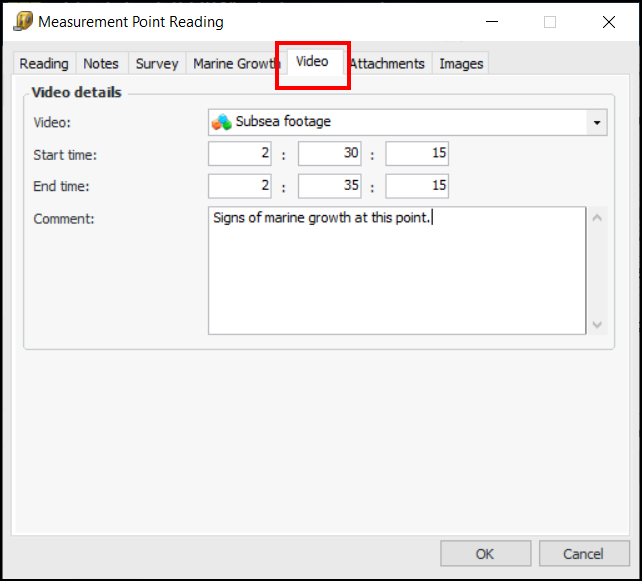642x581 pixels.
Task: Click the End time minutes field
Action: (329, 186)
